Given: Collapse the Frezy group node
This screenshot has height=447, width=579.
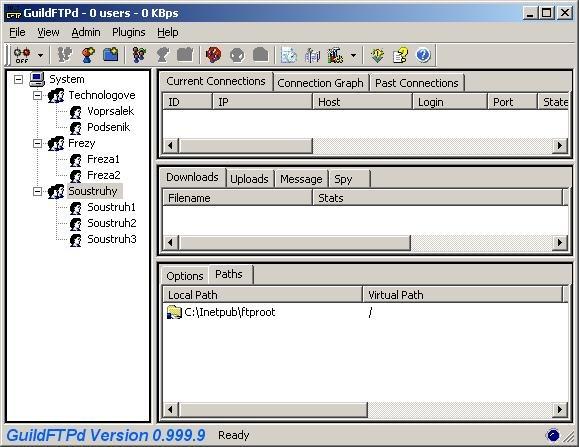Looking at the screenshot, I should [x=37, y=143].
